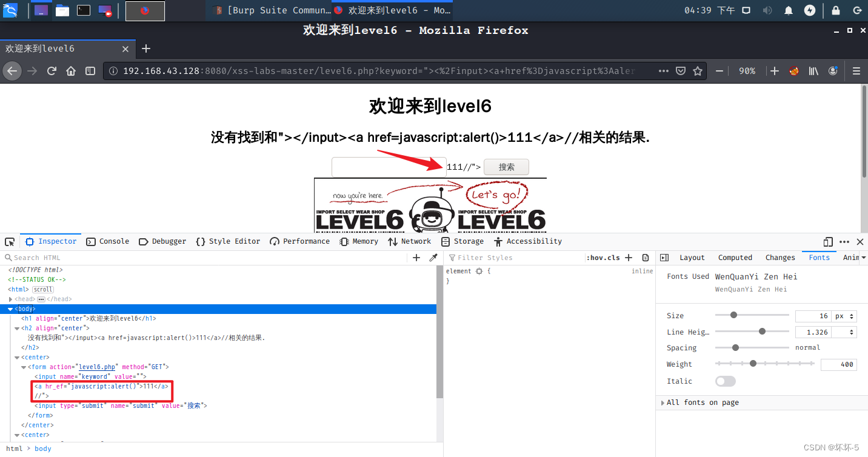Switch to the Computed sidebar tab

click(x=735, y=258)
